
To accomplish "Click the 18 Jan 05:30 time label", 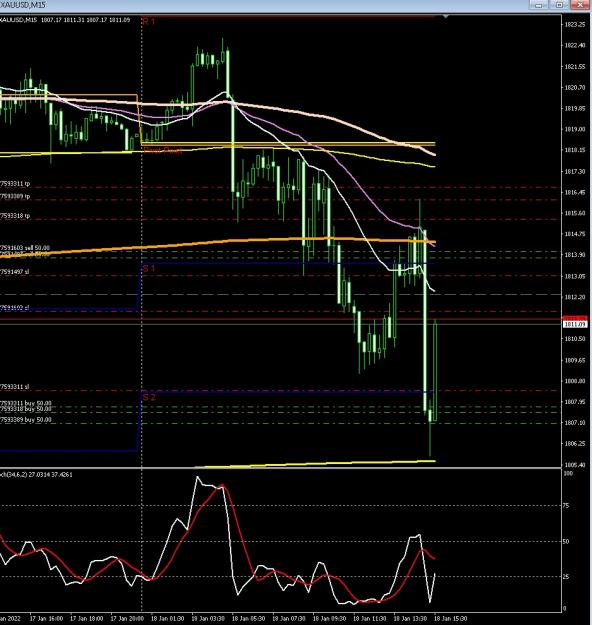I will tap(248, 619).
